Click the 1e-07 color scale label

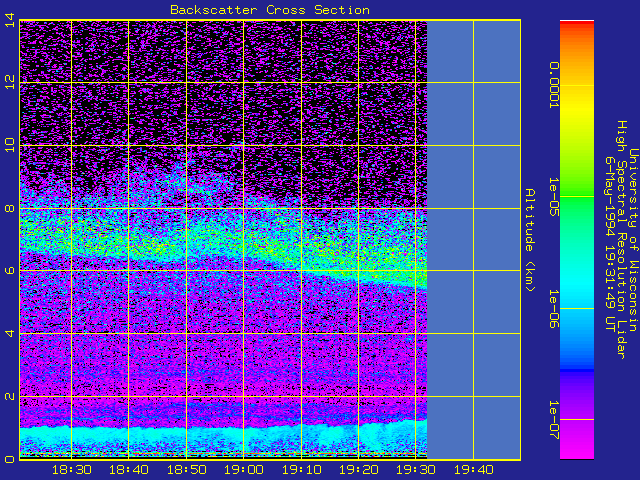(x=553, y=420)
